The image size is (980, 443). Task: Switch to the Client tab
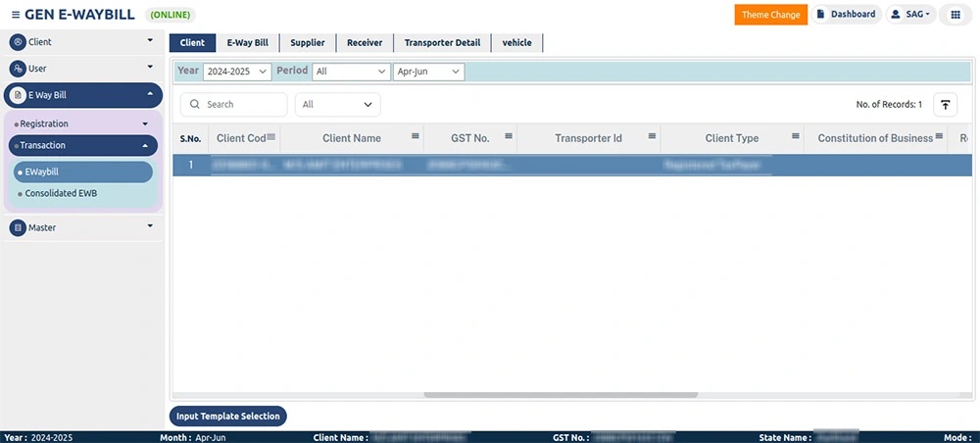[192, 42]
